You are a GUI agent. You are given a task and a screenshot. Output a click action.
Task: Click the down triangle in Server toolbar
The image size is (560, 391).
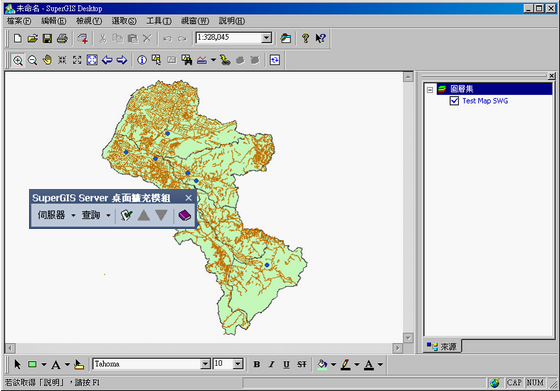click(x=161, y=215)
